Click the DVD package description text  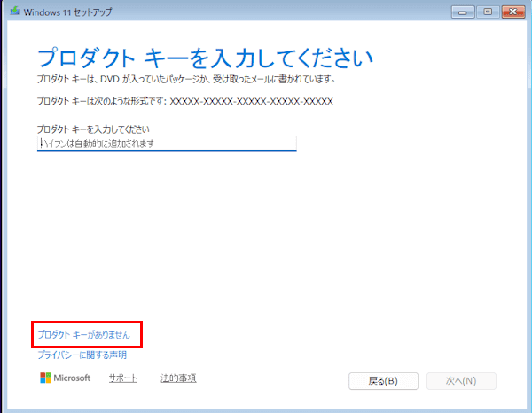186,80
